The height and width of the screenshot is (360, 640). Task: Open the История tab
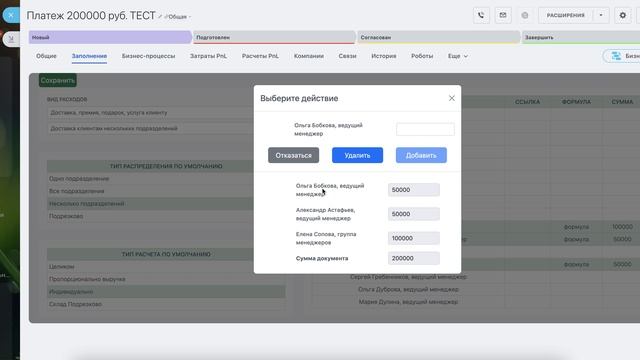(384, 56)
